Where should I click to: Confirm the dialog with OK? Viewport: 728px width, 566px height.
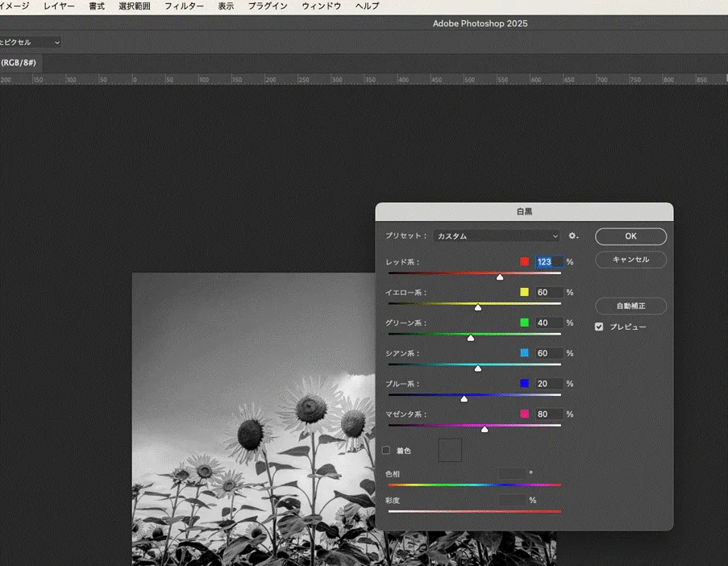[x=630, y=236]
